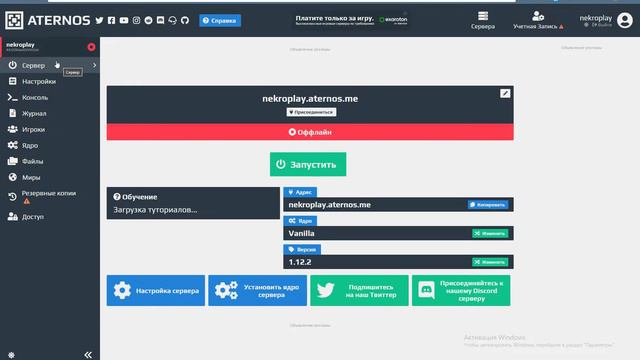Go to Сервера servers list
The image size is (640, 360).
click(x=483, y=20)
